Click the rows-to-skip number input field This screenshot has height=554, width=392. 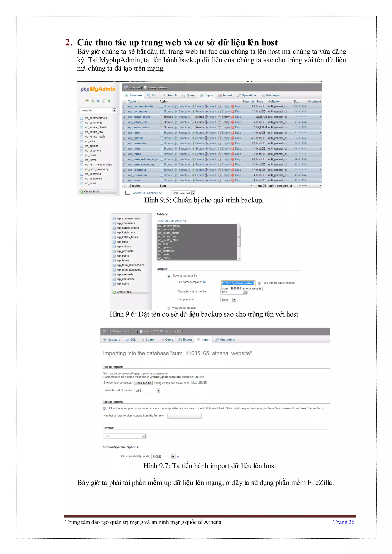184,416
